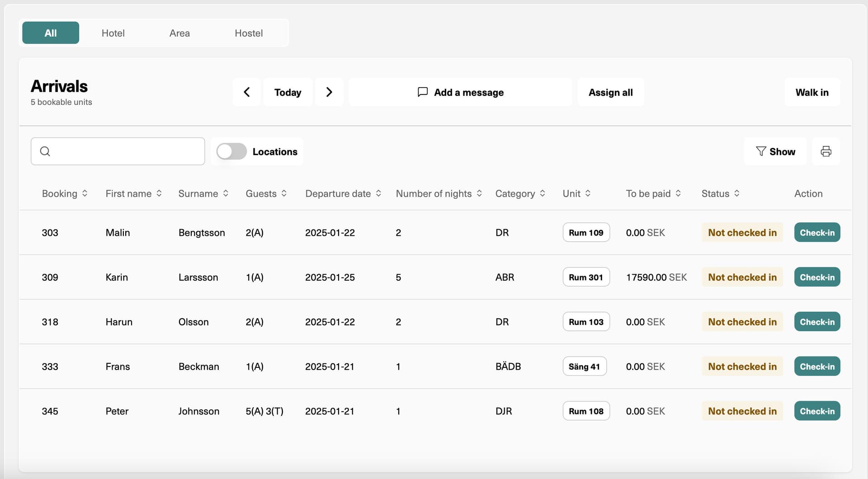Image resolution: width=868 pixels, height=479 pixels.
Task: Check in Karin Larssson
Action: [817, 277]
